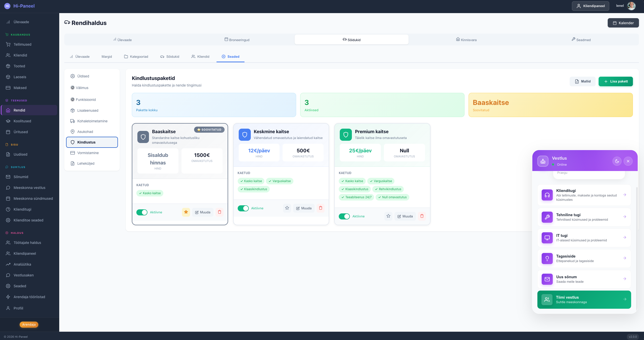644x340 pixels.
Task: Disable the Keskmine kaitse active toggle
Action: pyautogui.click(x=243, y=208)
